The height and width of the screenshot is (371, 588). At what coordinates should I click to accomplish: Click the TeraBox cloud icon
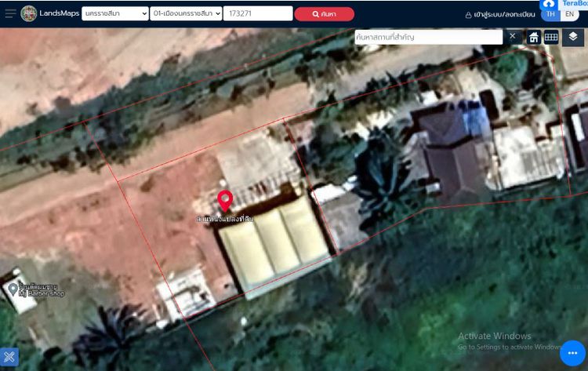point(549,3)
